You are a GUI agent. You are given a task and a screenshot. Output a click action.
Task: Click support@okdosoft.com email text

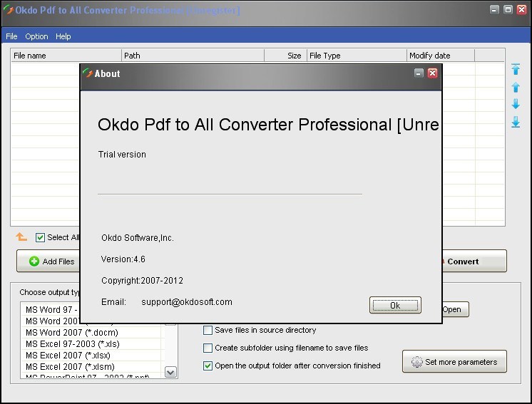(x=187, y=301)
